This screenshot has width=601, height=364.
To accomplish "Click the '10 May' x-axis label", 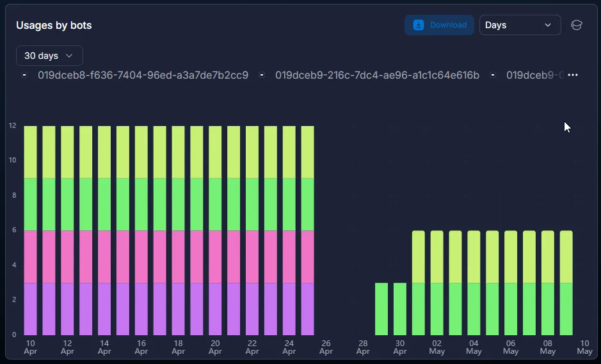I will 584,347.
